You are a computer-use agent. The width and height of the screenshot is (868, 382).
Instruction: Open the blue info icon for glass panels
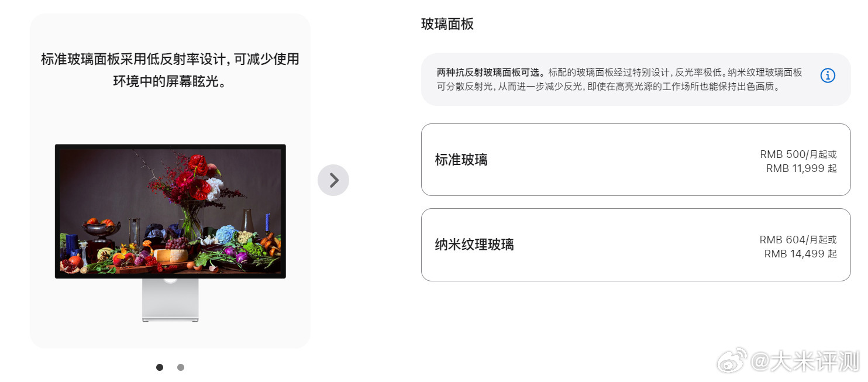tap(828, 75)
